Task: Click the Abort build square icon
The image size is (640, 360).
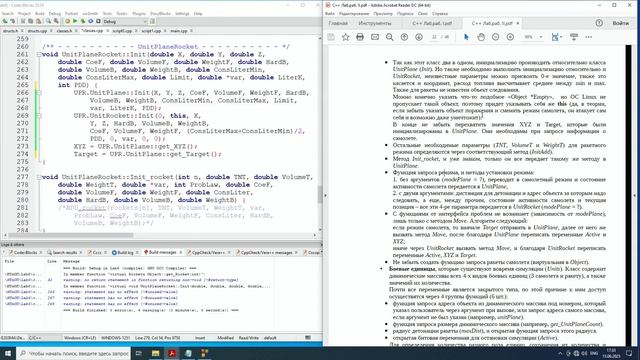Action: 98,21
